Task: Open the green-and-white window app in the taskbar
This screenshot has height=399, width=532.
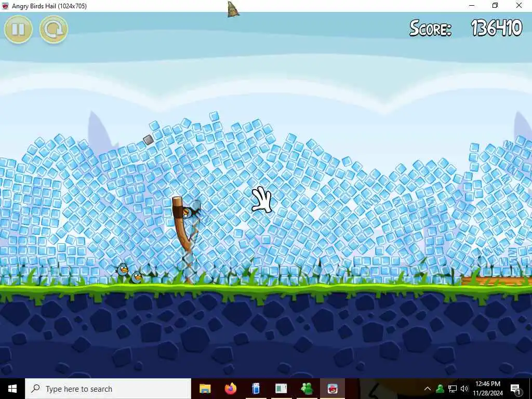Action: (281, 389)
